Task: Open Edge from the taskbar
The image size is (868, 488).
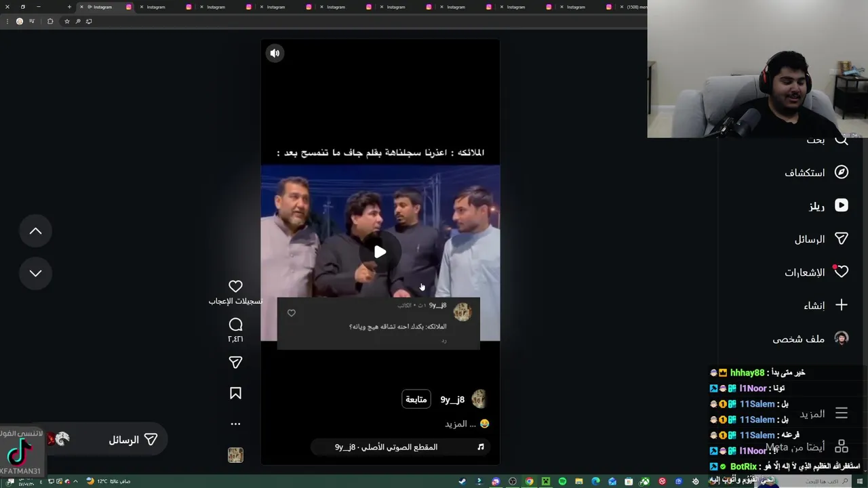Action: 595,481
